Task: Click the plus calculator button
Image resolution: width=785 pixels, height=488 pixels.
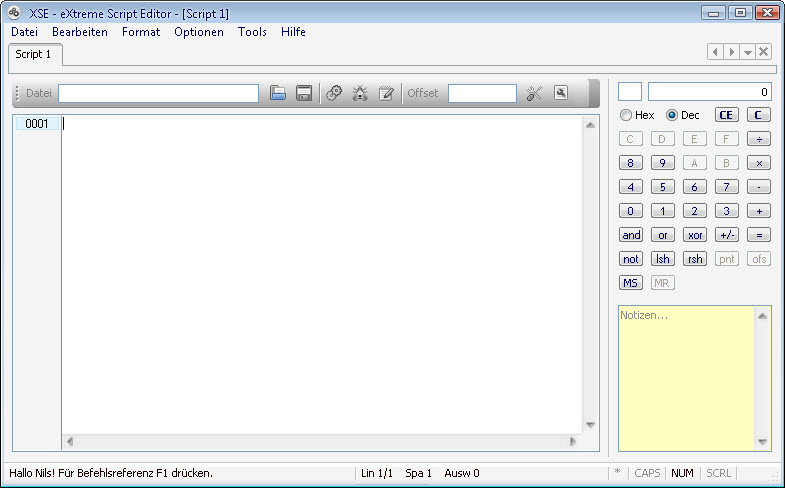Action: point(758,211)
